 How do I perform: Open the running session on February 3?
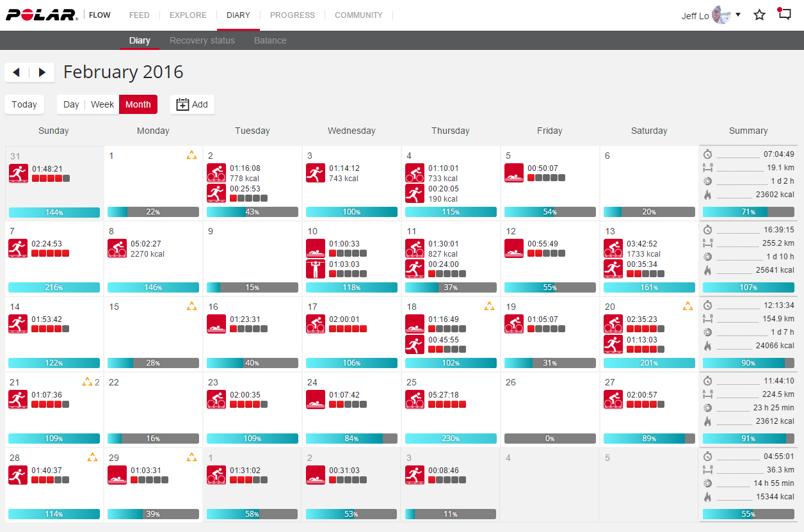(316, 173)
